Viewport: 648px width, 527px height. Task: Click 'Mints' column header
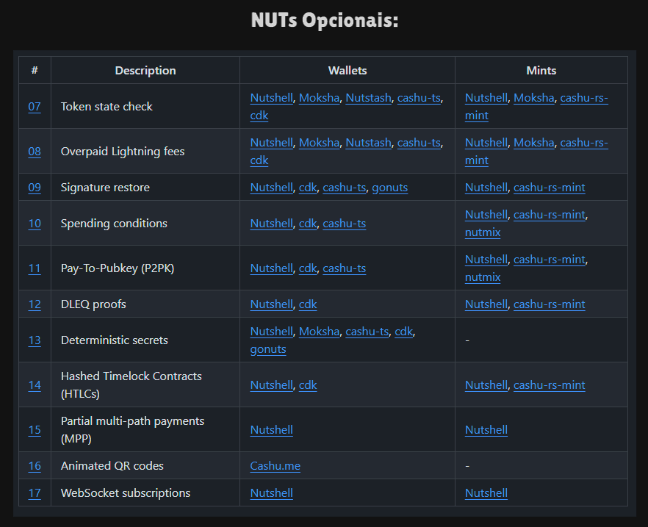[541, 71]
